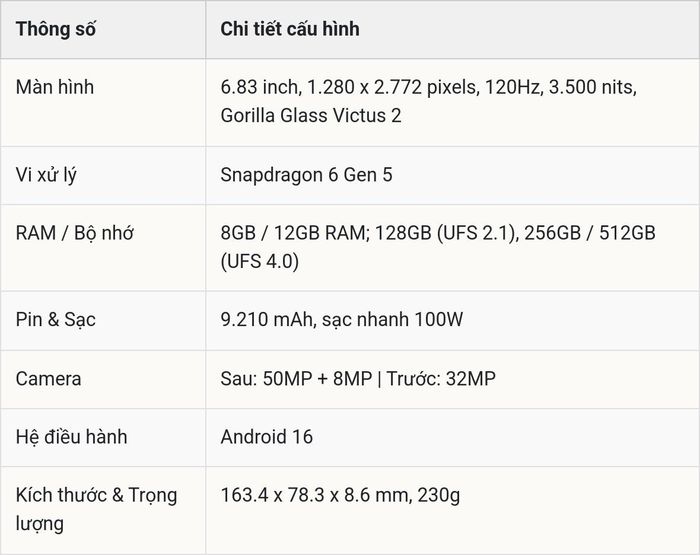
Task: Click the 'Snapdragon 6 Gen 5' cell
Action: pyautogui.click(x=306, y=175)
